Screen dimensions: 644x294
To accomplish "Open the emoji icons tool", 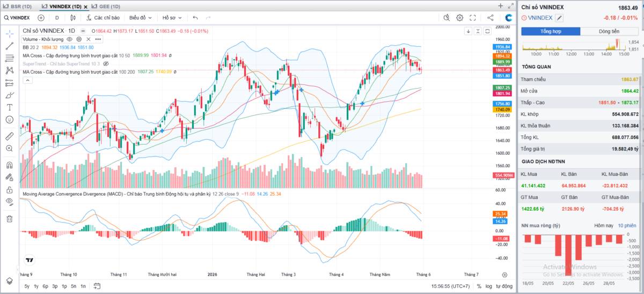I will click(x=9, y=119).
